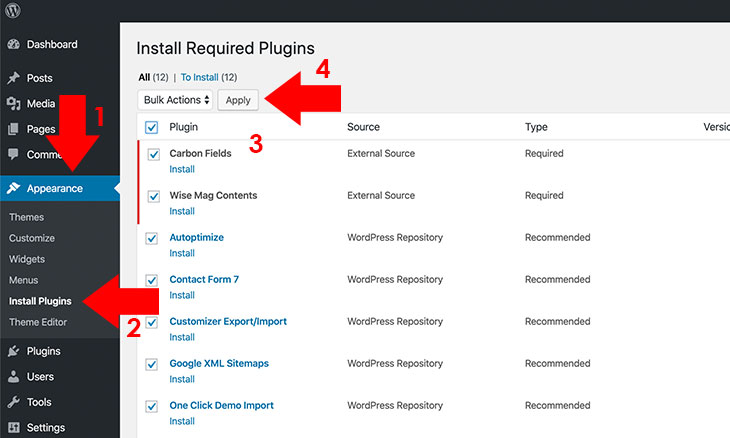Click the Settings sliders icon
This screenshot has width=730, height=438.
[x=14, y=427]
